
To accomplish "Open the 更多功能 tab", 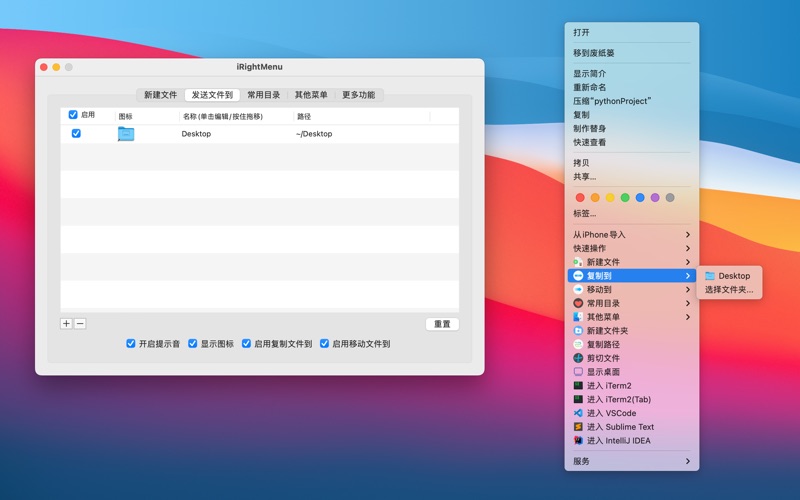I will coord(358,95).
